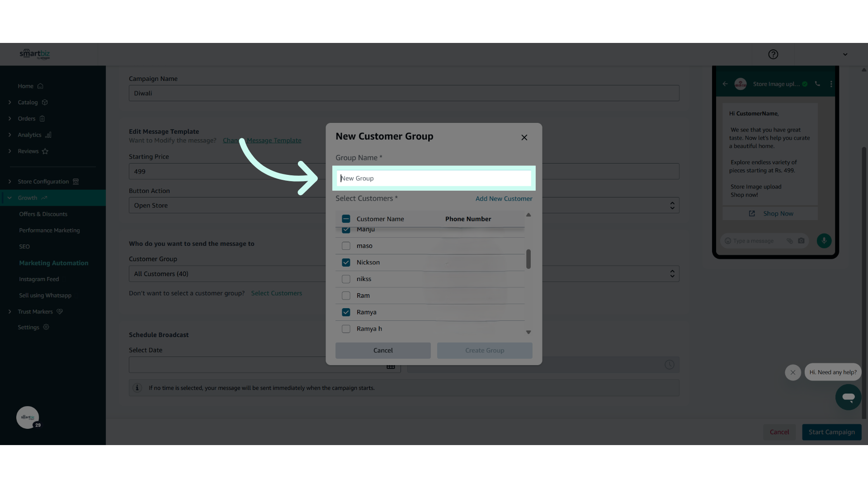868x488 pixels.
Task: Check the maso customer checkbox
Action: (x=346, y=246)
